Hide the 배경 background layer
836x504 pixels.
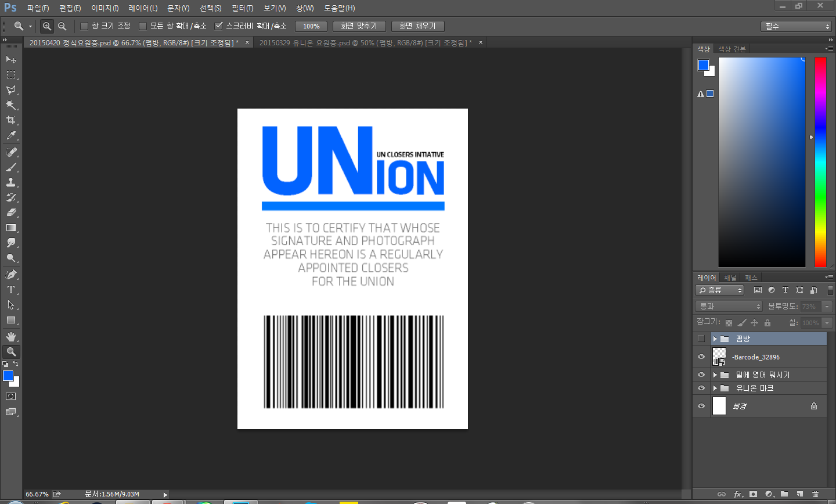point(701,406)
